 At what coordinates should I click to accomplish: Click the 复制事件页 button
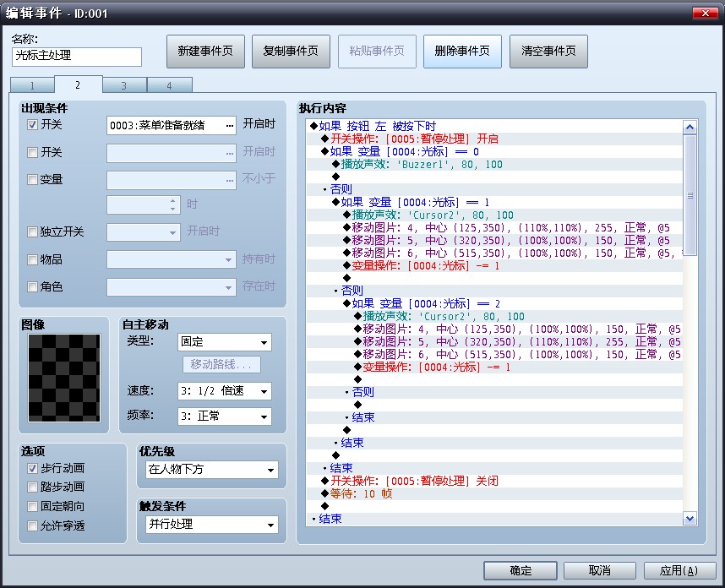[x=291, y=52]
